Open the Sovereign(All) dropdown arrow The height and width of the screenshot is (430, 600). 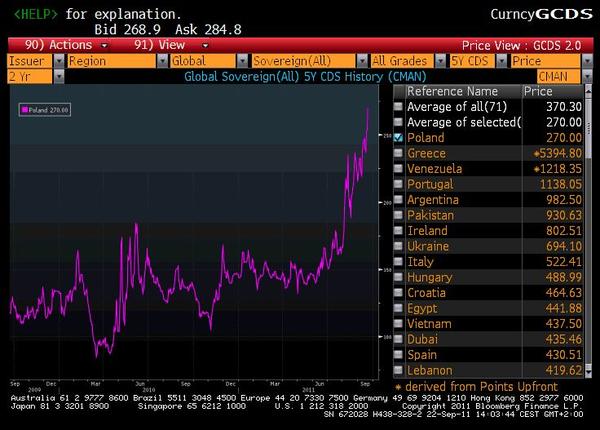[362, 61]
